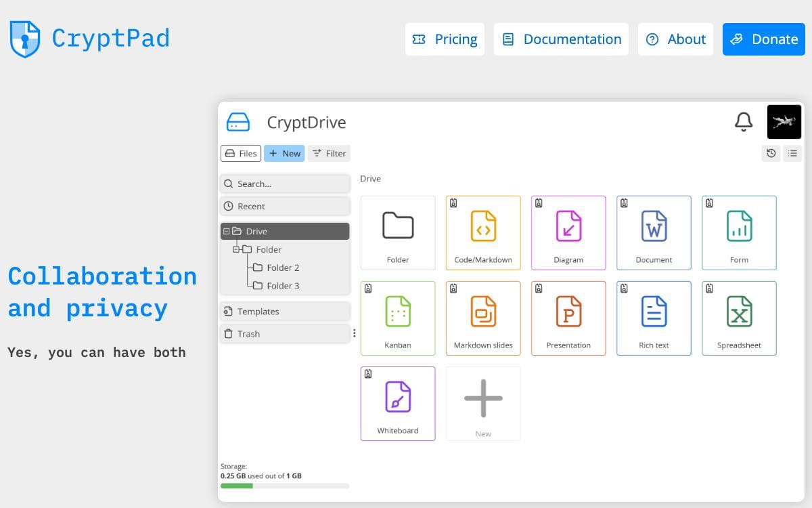812x508 pixels.
Task: Open the Templates section
Action: [285, 312]
